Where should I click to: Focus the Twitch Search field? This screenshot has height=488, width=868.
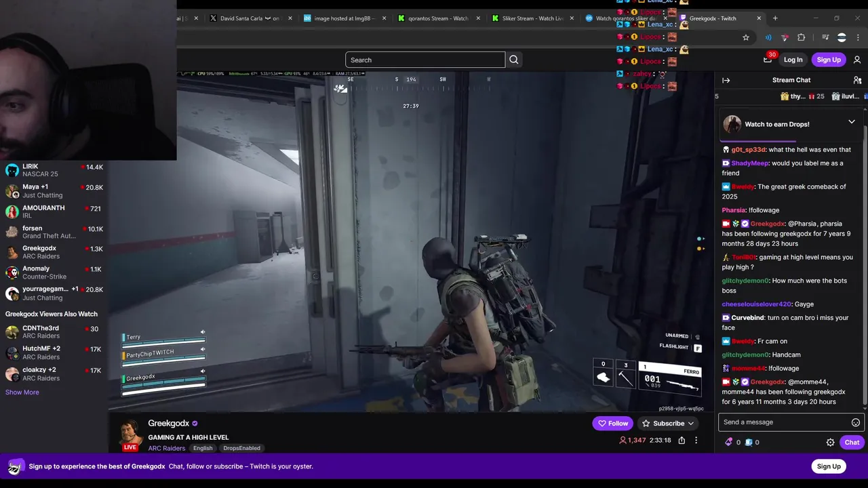(425, 60)
